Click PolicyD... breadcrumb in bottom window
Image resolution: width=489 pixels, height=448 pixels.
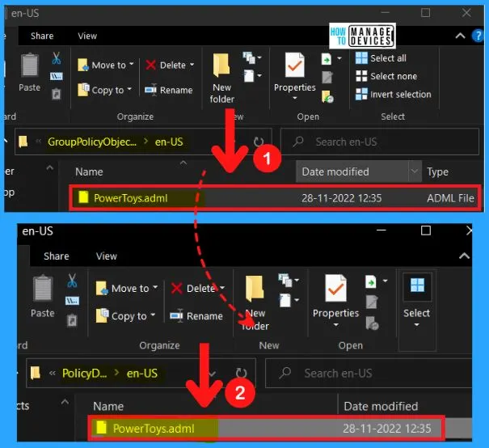[84, 373]
